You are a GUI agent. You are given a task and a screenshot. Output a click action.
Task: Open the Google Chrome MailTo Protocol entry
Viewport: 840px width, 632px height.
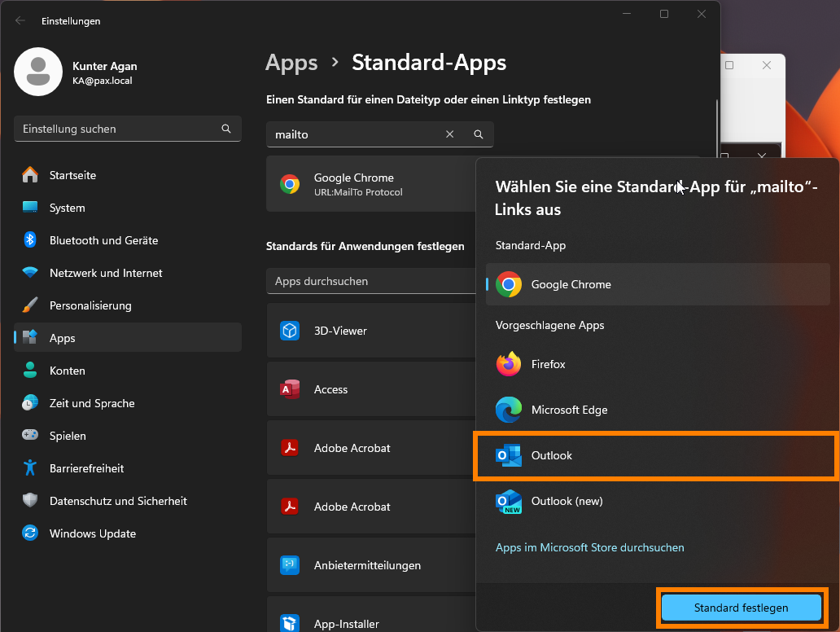pyautogui.click(x=370, y=184)
